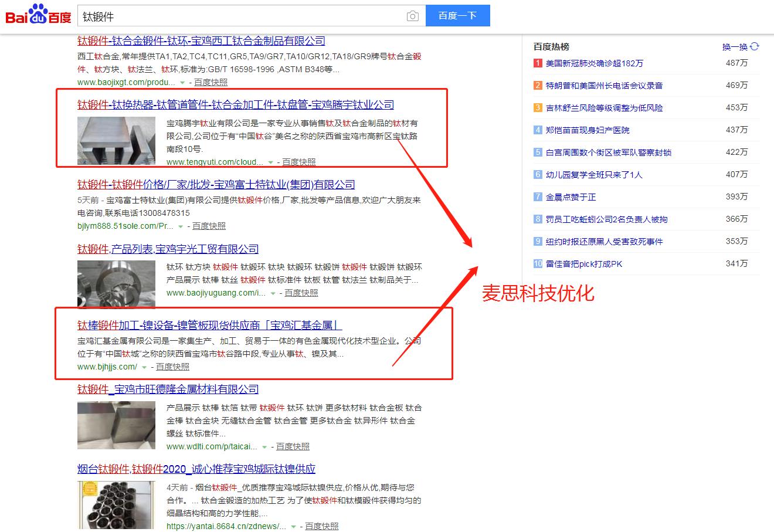The width and height of the screenshot is (774, 532).
Task: Click rank badge 2 in hot list
Action: coord(538,86)
